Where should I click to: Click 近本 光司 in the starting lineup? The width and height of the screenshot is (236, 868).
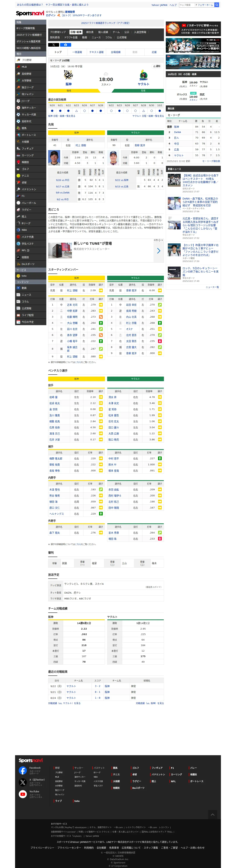tap(72, 305)
